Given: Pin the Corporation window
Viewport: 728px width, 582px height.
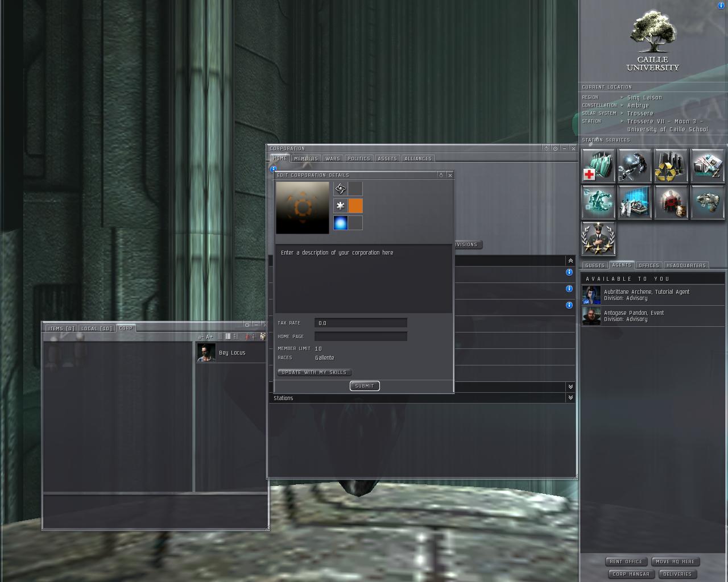Looking at the screenshot, I should [x=555, y=148].
